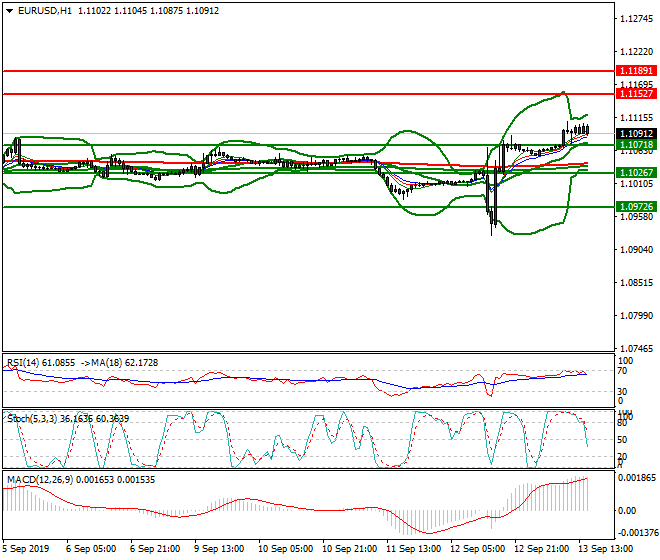The image size is (660, 560).
Task: Select the 1.07465 price scale value
Action: (x=637, y=349)
